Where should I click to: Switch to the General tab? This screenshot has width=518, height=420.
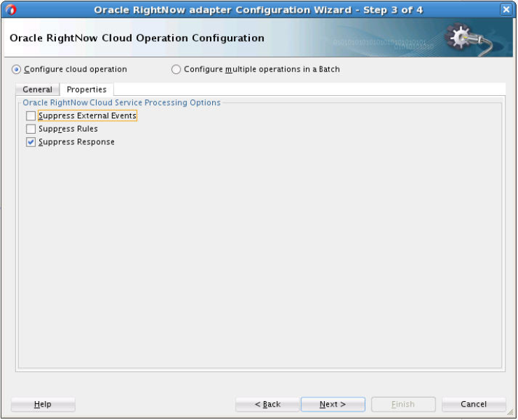click(x=37, y=90)
